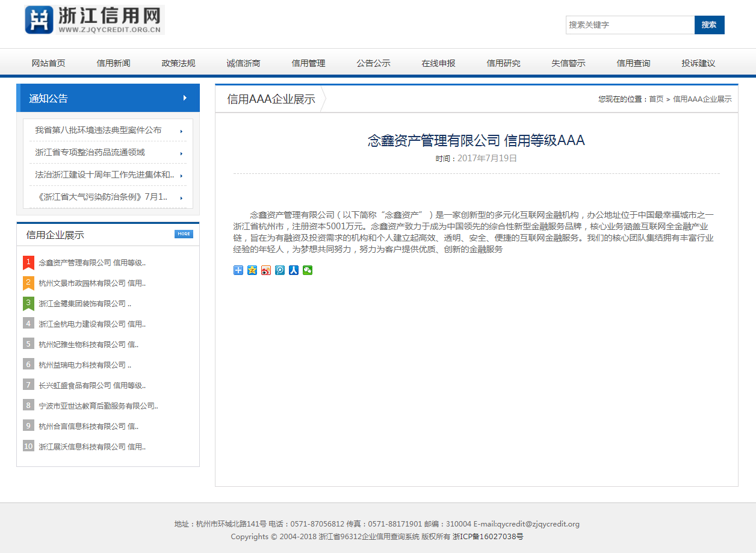This screenshot has width=756, height=553.
Task: Open the blue plus more-sharing icon
Action: (238, 270)
